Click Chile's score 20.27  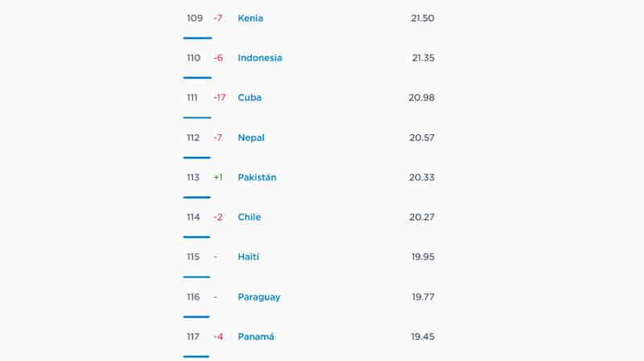click(x=422, y=217)
